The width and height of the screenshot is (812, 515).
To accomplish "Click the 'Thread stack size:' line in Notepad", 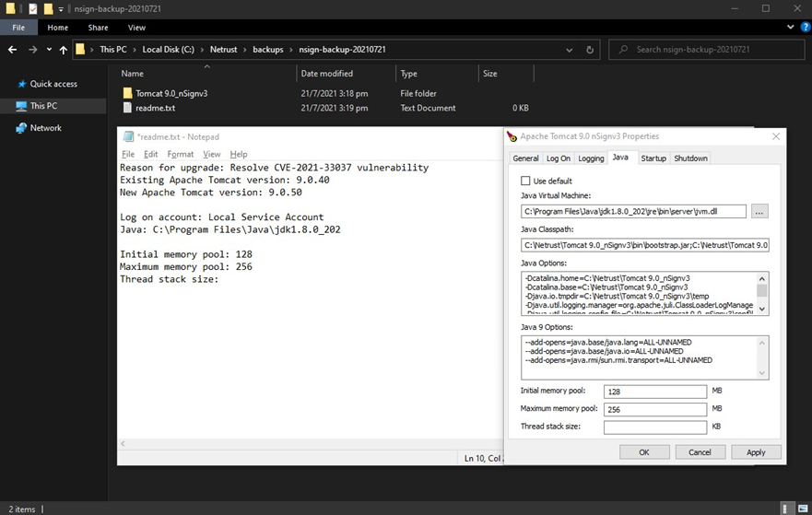I will pyautogui.click(x=169, y=279).
